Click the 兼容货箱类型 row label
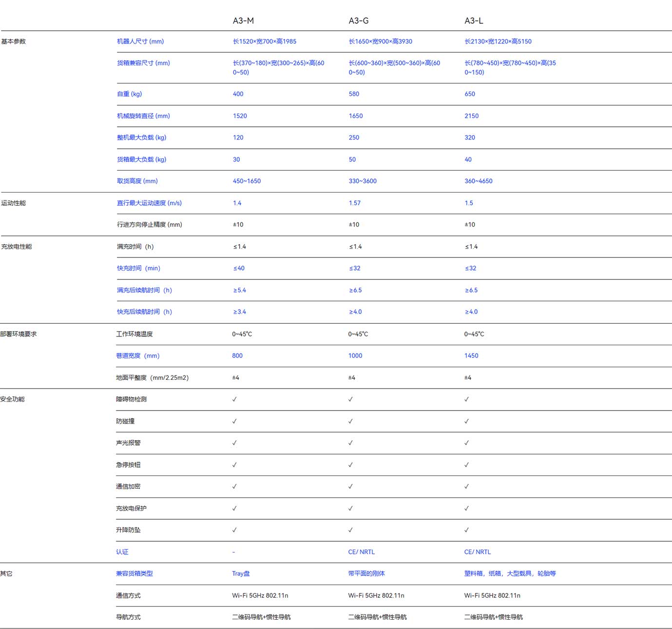The width and height of the screenshot is (672, 629). point(134,573)
